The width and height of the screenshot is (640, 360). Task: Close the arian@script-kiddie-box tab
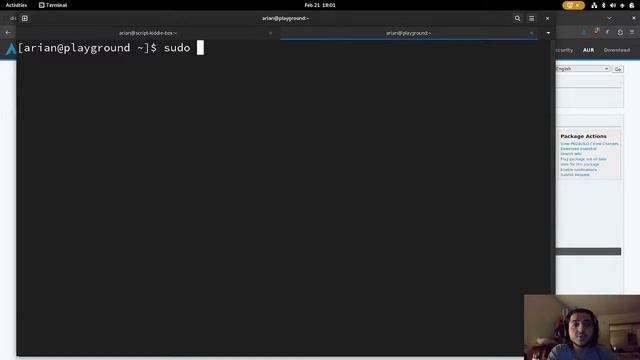coord(270,33)
